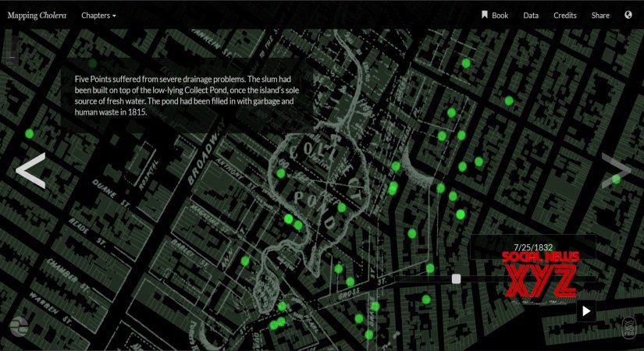Viewport: 644px width, 351px height.
Task: Click the Warren St. label on the map
Action: 50,308
